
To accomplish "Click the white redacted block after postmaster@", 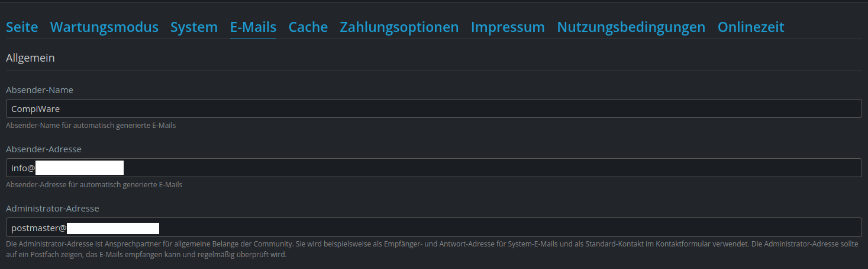I will click(x=112, y=228).
